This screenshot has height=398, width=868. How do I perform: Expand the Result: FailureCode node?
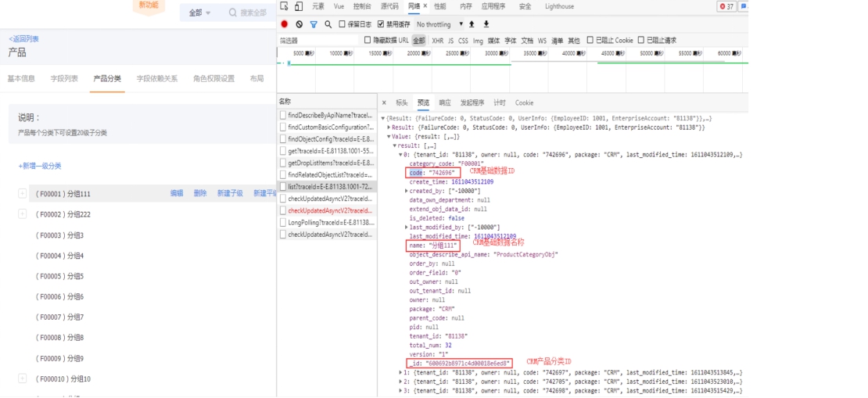click(389, 127)
